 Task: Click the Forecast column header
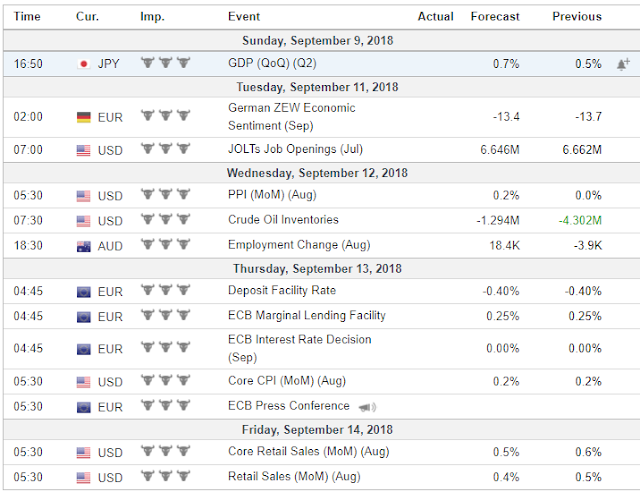click(x=495, y=16)
